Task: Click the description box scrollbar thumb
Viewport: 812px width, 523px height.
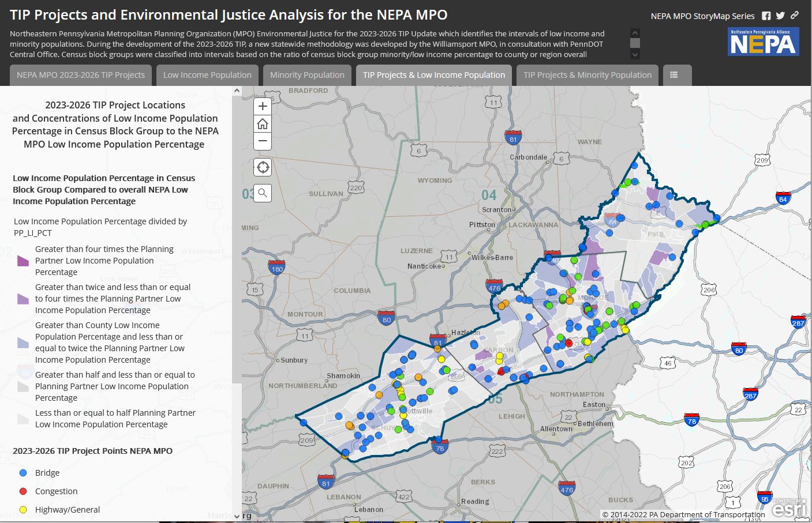Action: 635,43
